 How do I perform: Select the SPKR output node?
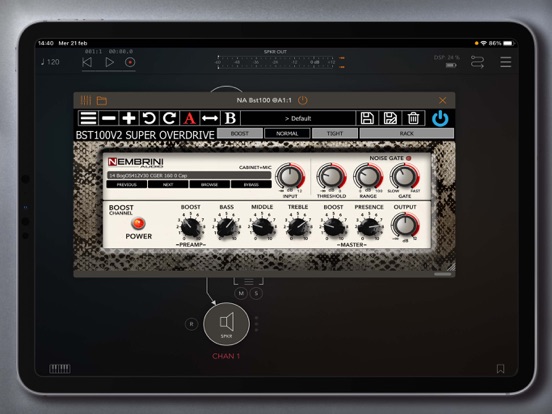pyautogui.click(x=226, y=324)
